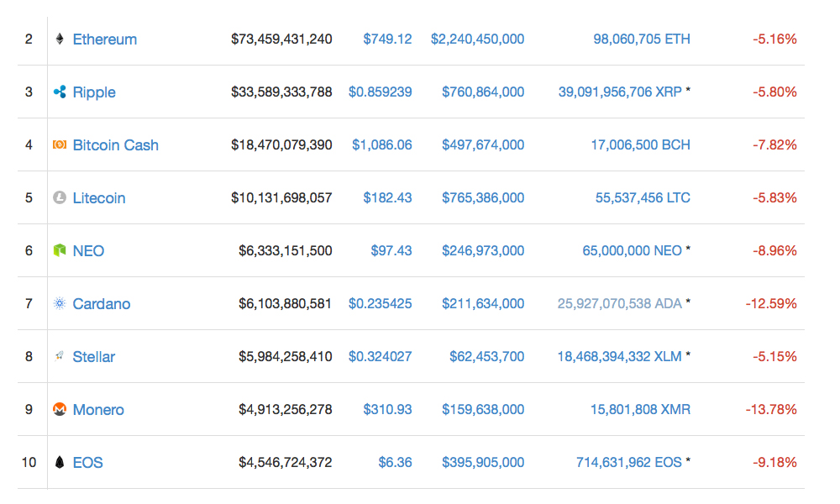Click EOS 24h volume $395,905,000
The height and width of the screenshot is (504, 840).
click(483, 463)
